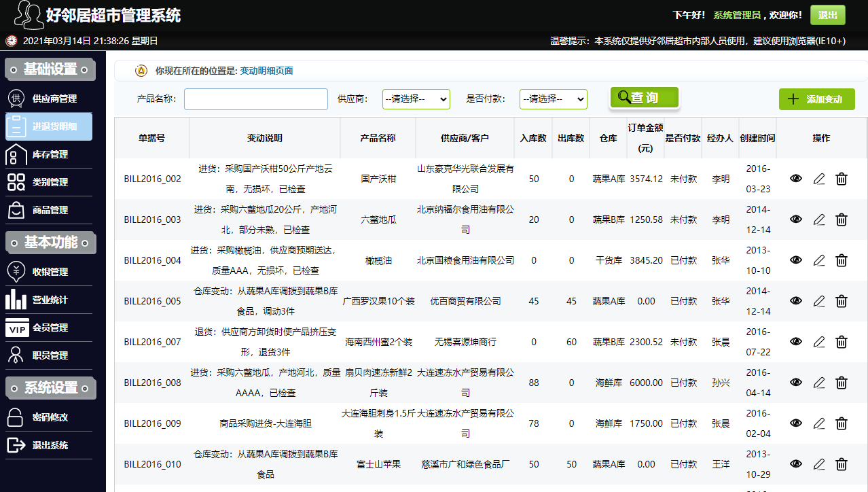
Task: Delete the BILL2016_004 record with the trash icon
Action: point(842,260)
